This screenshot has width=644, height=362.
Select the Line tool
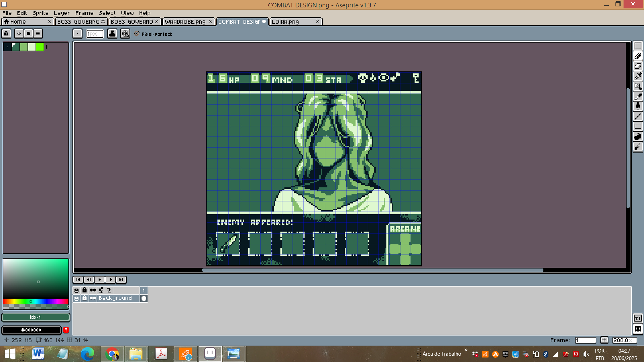point(638,116)
